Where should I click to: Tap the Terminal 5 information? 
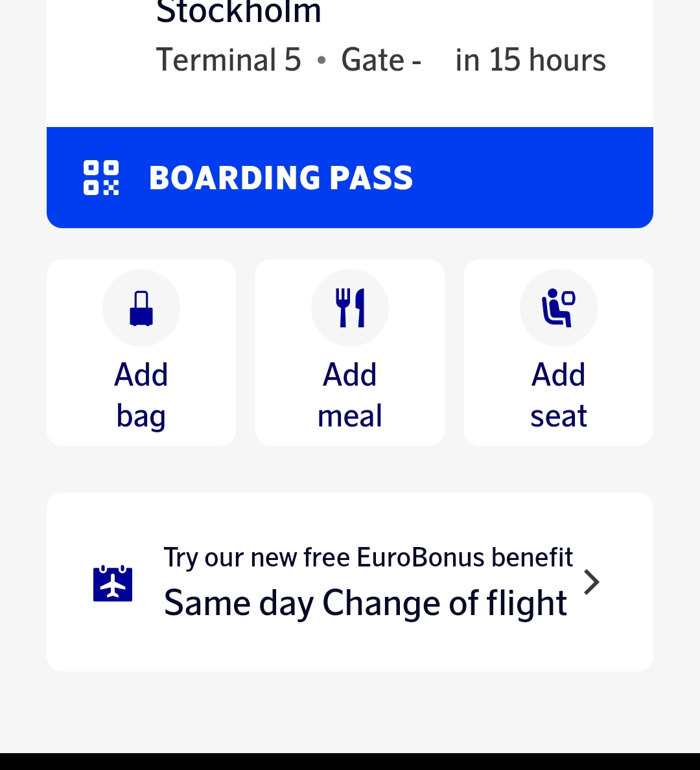pyautogui.click(x=229, y=60)
